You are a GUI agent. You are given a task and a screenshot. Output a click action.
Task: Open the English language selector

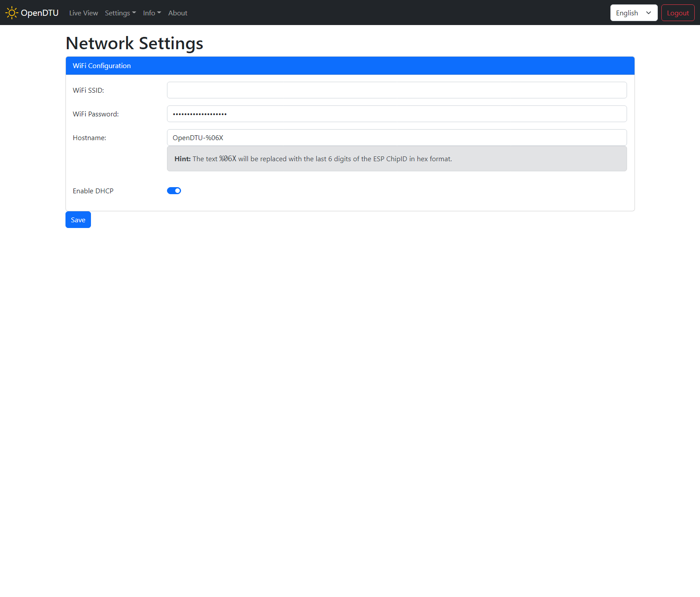[x=633, y=13]
